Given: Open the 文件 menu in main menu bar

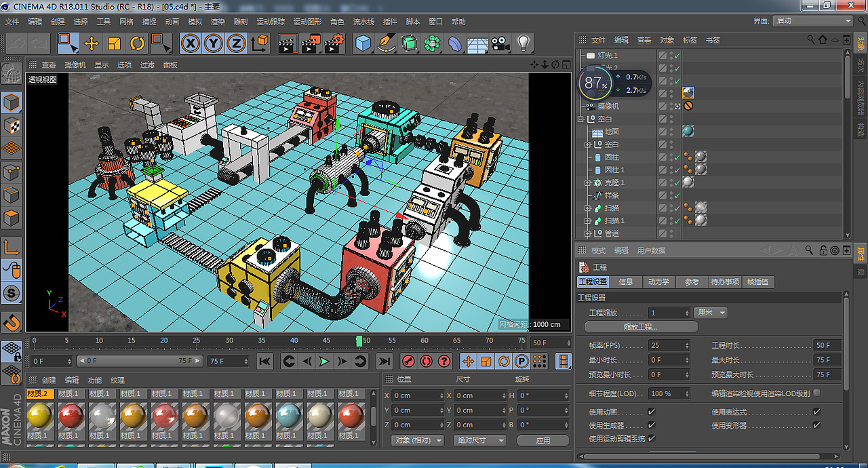Looking at the screenshot, I should click(12, 22).
